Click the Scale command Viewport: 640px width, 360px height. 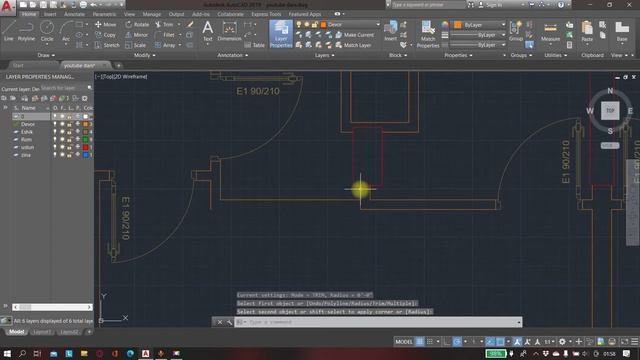click(136, 45)
